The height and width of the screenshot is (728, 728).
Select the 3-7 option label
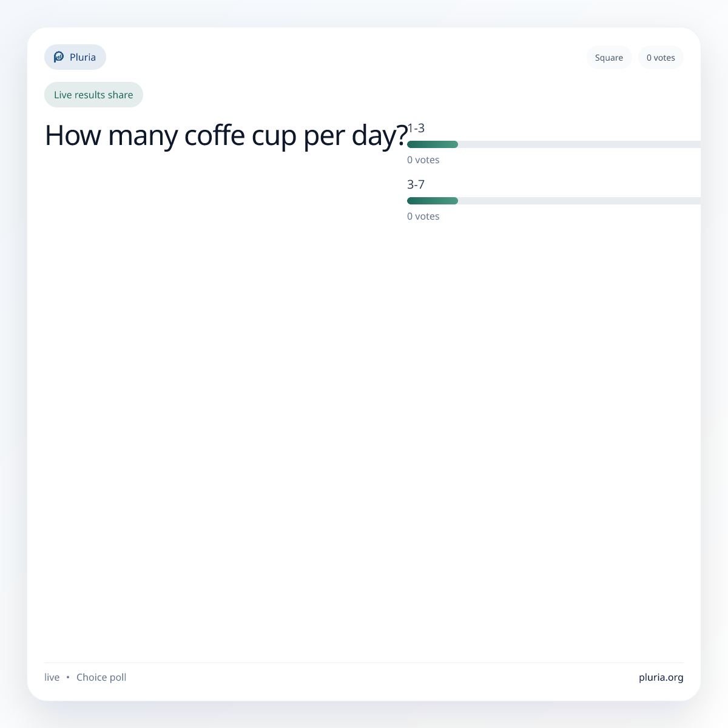tap(416, 184)
